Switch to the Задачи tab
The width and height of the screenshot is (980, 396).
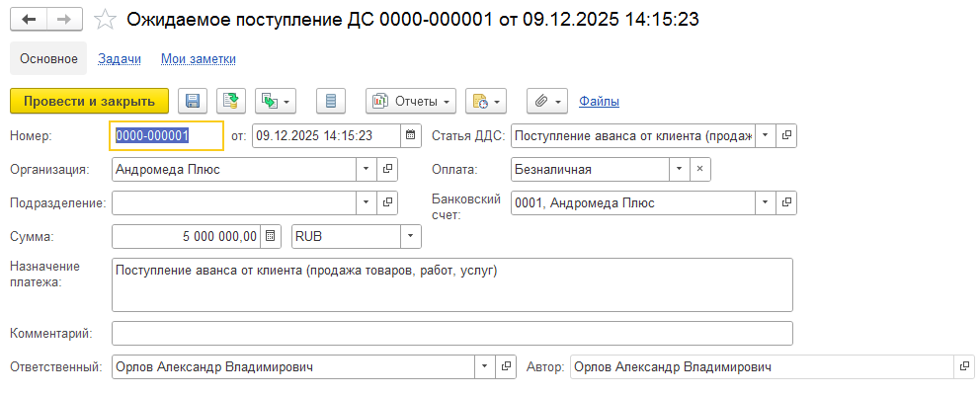click(x=120, y=58)
